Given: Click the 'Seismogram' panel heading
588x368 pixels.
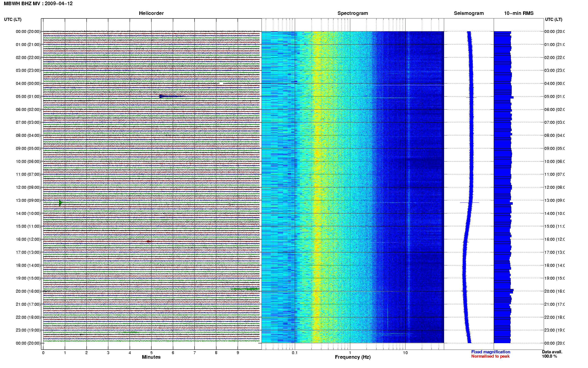Looking at the screenshot, I should 469,13.
